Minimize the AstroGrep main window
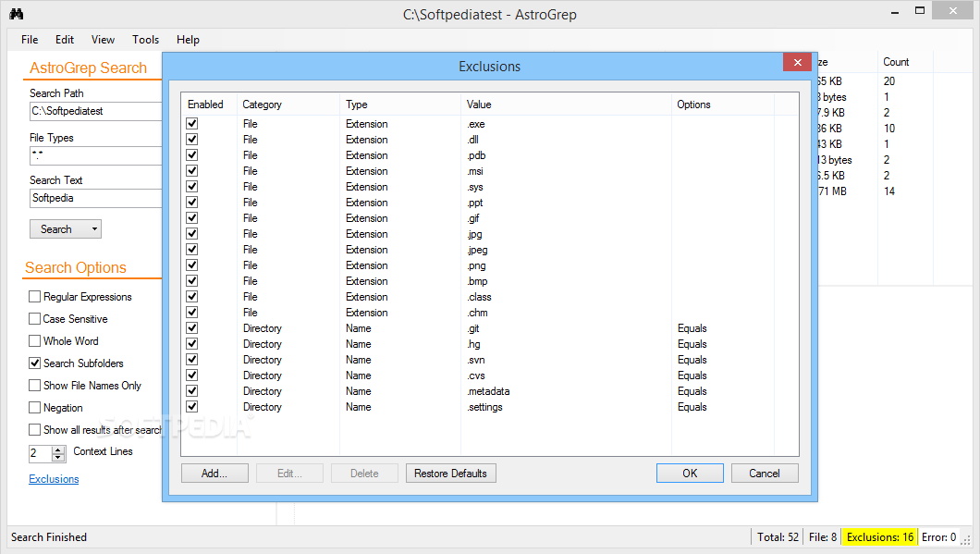Image resolution: width=980 pixels, height=554 pixels. coord(894,11)
